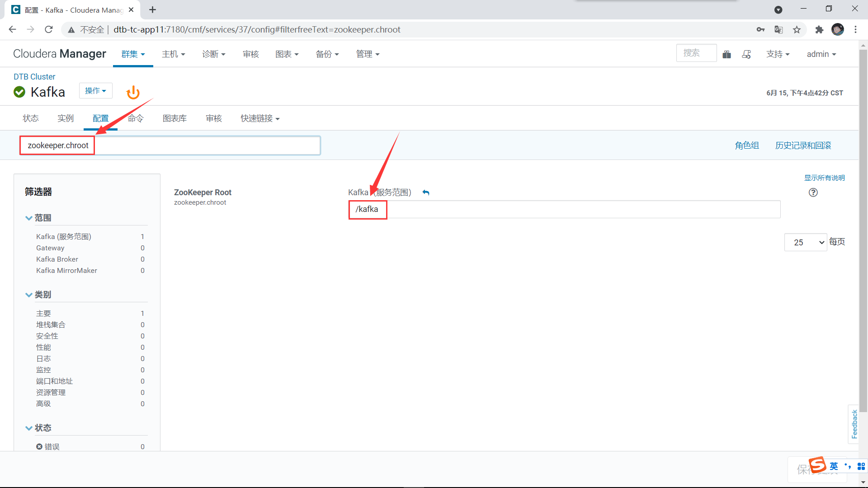This screenshot has width=868, height=488.
Task: Open Chrome three-dot menu
Action: [855, 29]
